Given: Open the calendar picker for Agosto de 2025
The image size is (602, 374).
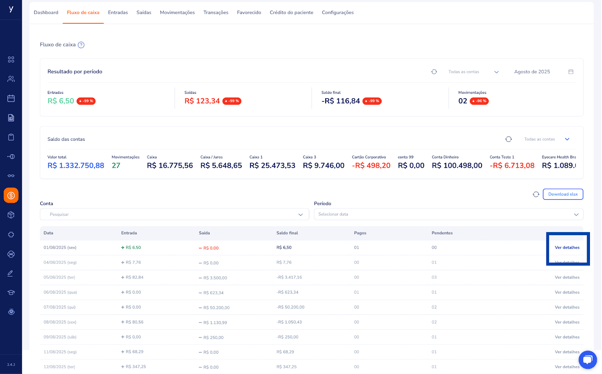Looking at the screenshot, I should coord(571,72).
